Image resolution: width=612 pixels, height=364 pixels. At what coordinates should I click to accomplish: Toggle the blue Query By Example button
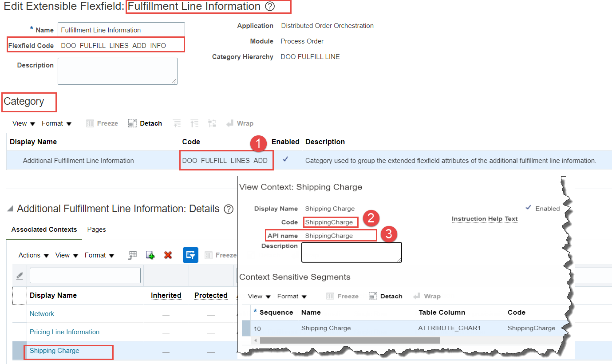pos(190,255)
